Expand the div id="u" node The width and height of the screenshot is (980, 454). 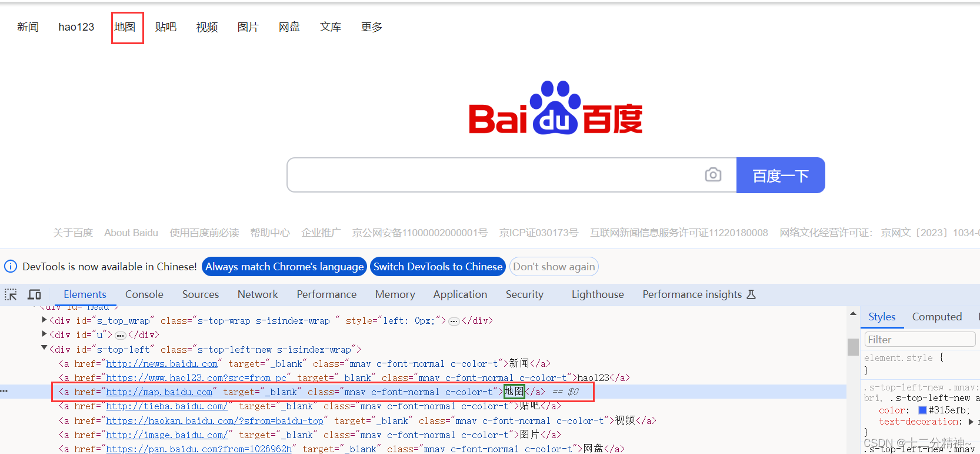[x=44, y=334]
